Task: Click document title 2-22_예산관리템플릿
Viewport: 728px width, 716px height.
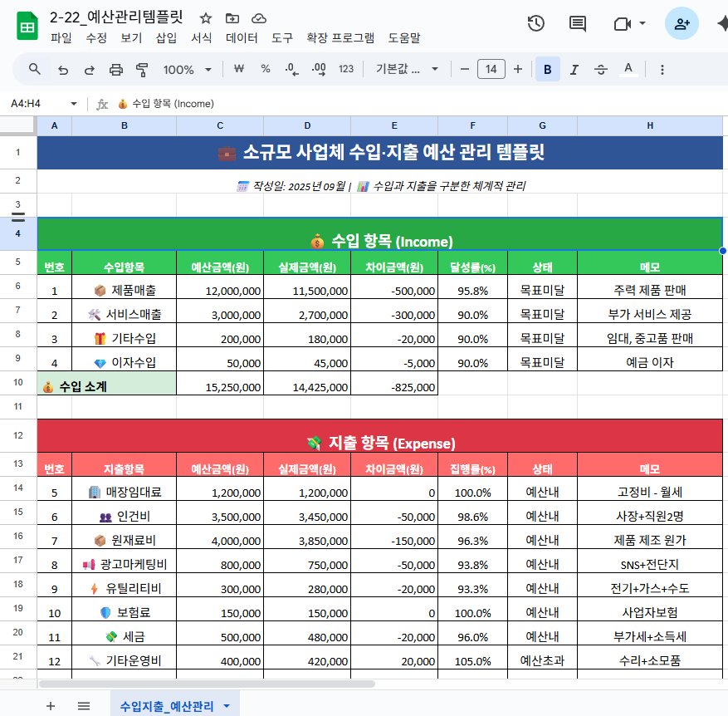Action: pos(116,17)
